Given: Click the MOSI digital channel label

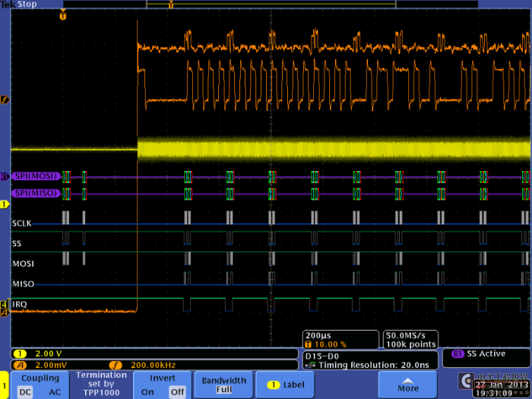Looking at the screenshot, I should pos(23,264).
